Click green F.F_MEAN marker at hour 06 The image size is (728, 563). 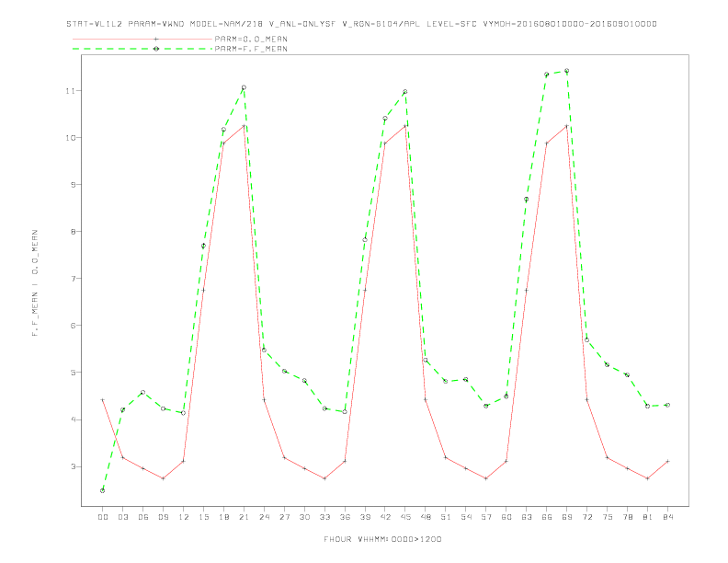click(143, 393)
